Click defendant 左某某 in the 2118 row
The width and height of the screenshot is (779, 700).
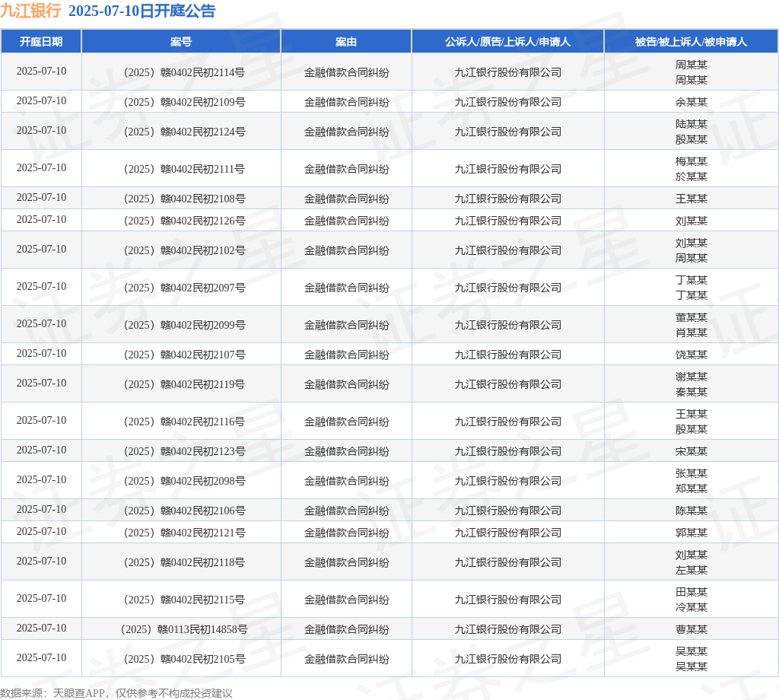tap(691, 570)
